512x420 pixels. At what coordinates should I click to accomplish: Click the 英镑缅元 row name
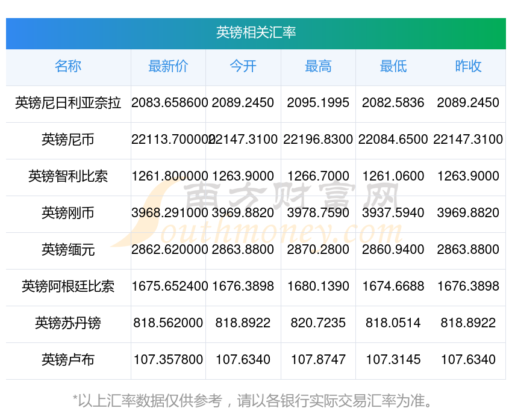pyautogui.click(x=68, y=250)
